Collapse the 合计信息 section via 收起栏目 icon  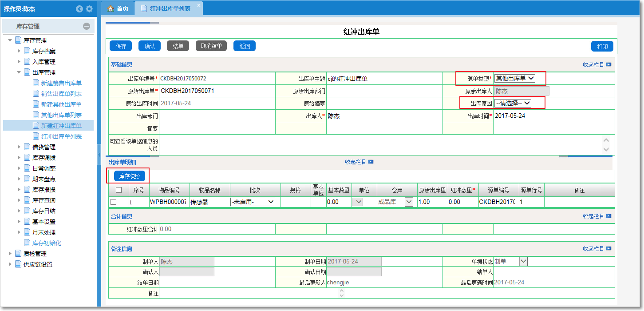coord(608,216)
